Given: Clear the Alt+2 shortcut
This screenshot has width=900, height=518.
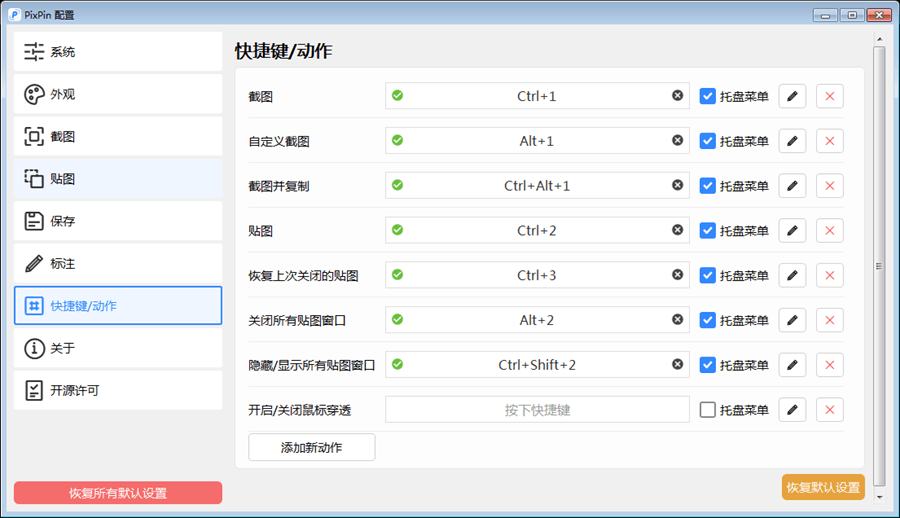Looking at the screenshot, I should click(677, 319).
